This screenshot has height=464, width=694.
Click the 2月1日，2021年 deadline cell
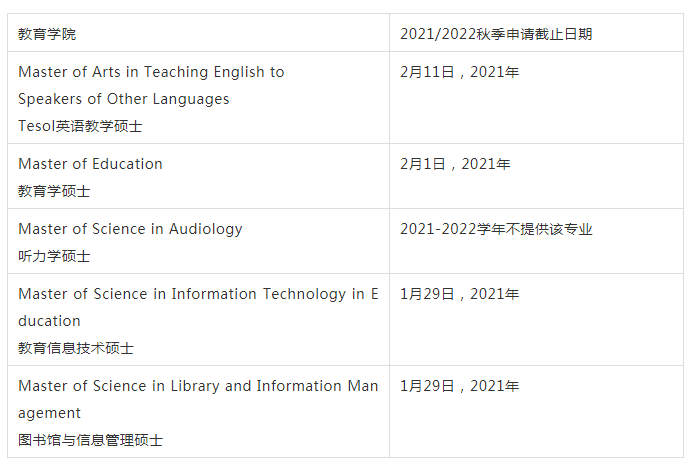pyautogui.click(x=536, y=176)
